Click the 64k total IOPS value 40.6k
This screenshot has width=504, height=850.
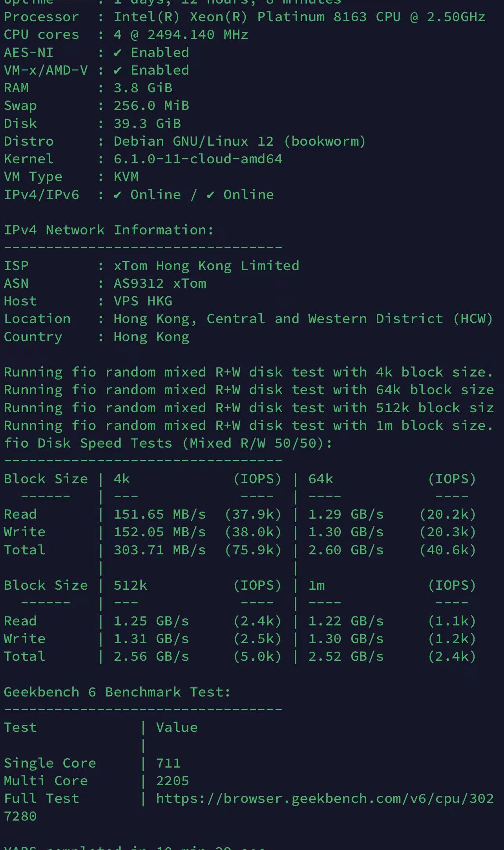click(448, 550)
